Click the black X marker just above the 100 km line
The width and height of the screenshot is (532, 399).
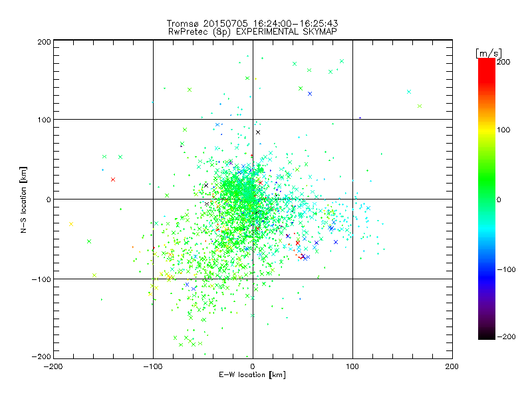point(258,132)
